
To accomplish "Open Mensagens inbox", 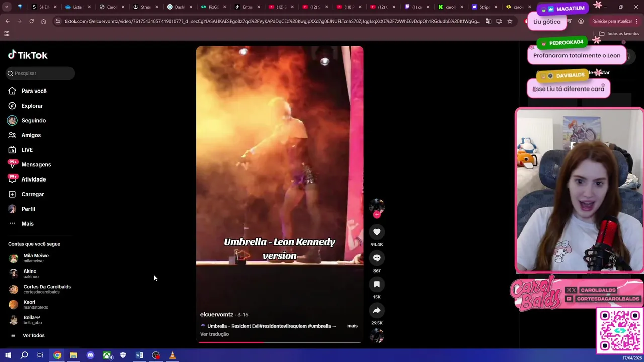I will click(x=36, y=165).
